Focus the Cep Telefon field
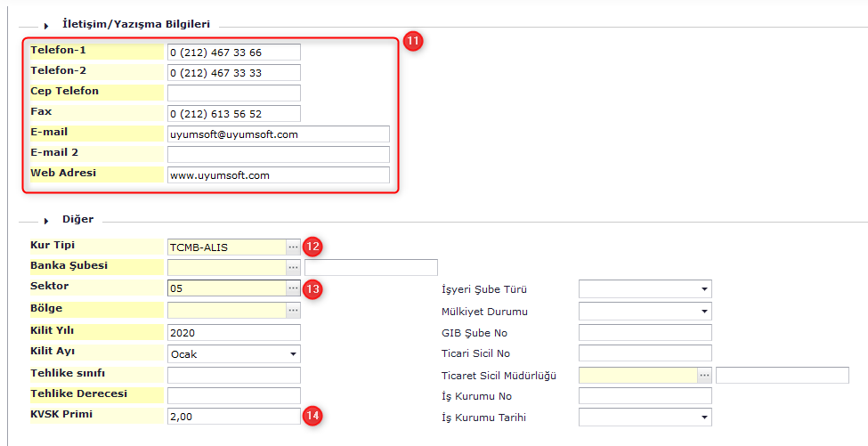The image size is (868, 446). tap(233, 93)
